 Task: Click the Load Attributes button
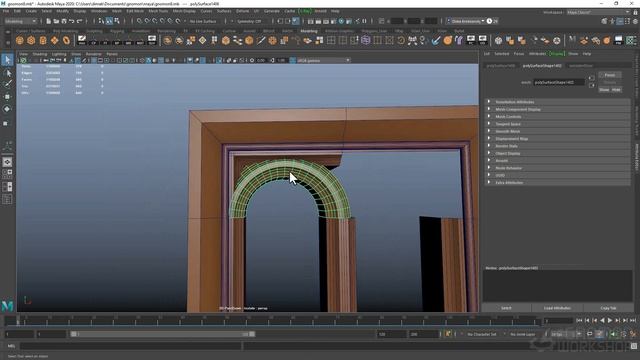click(x=557, y=308)
